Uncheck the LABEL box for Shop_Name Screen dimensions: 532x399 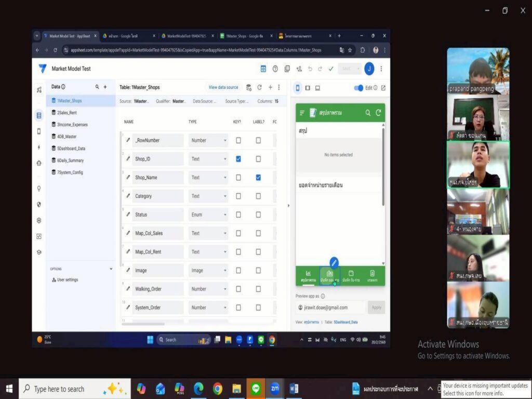click(258, 178)
